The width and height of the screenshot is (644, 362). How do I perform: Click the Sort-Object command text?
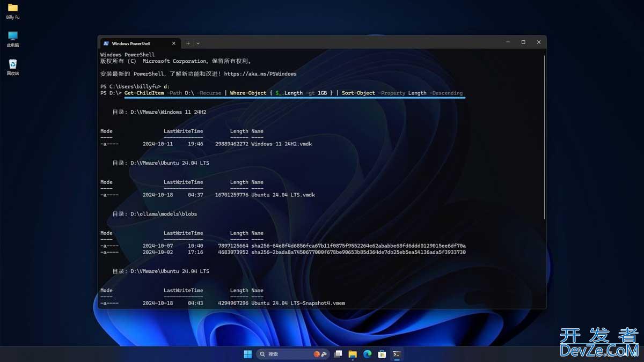358,93
